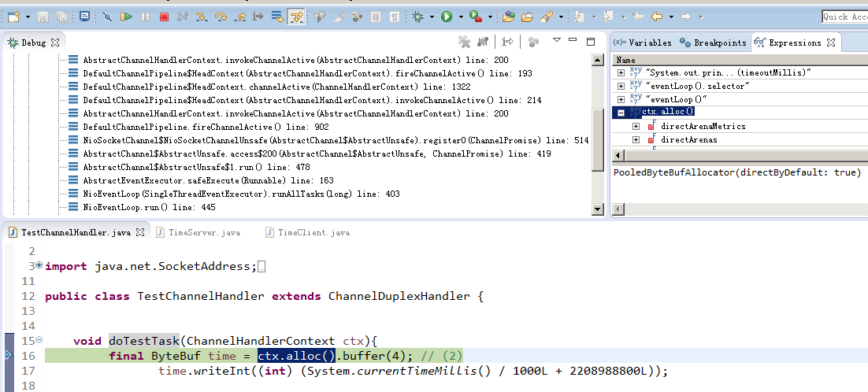The image size is (868, 392).
Task: Open the Debug view menu triangle
Action: coord(558,40)
